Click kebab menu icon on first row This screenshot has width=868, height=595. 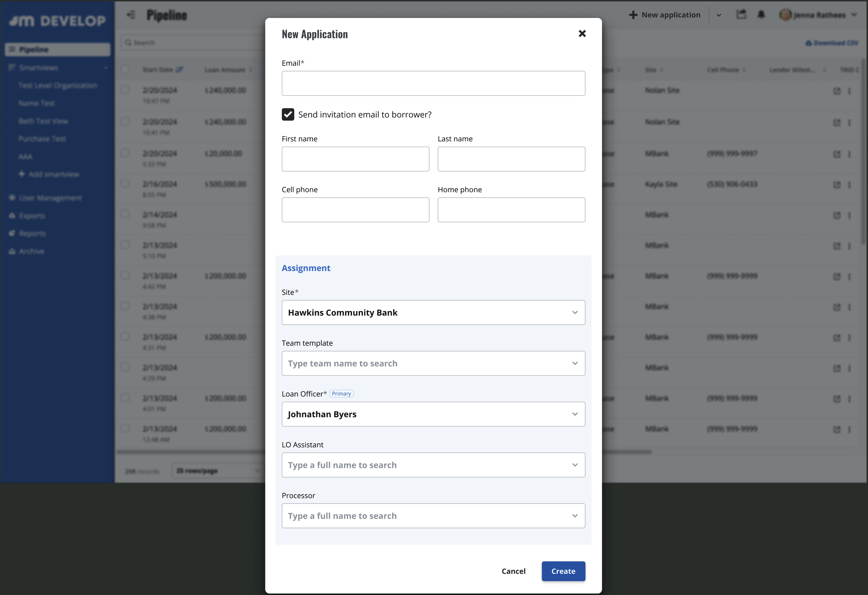(849, 91)
